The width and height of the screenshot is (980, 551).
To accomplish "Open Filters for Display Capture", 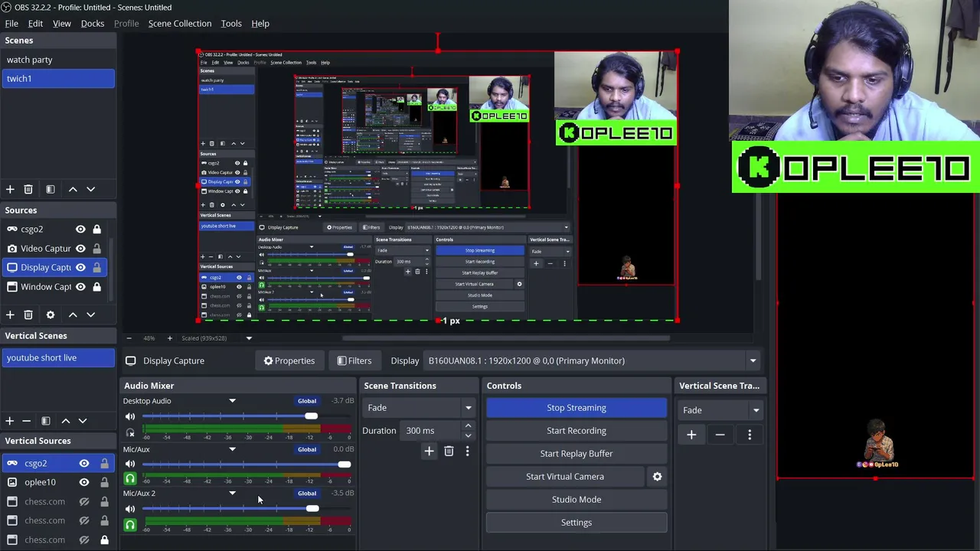I will coord(354,360).
